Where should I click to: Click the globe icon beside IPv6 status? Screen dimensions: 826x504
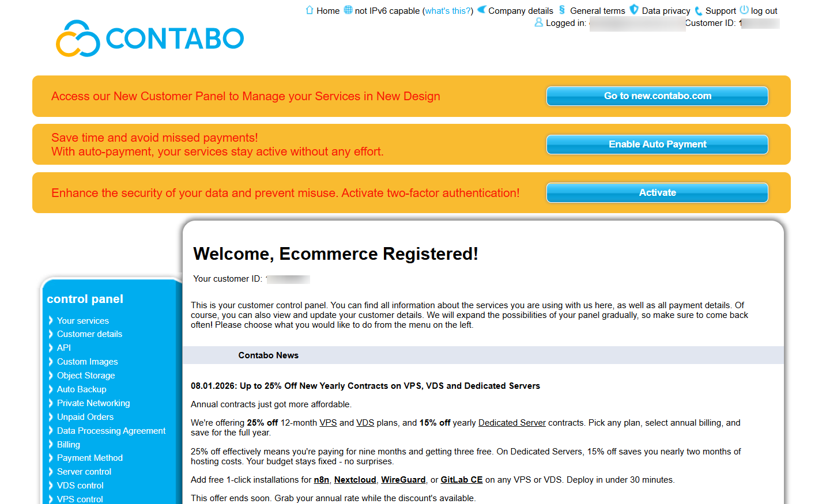tap(348, 10)
